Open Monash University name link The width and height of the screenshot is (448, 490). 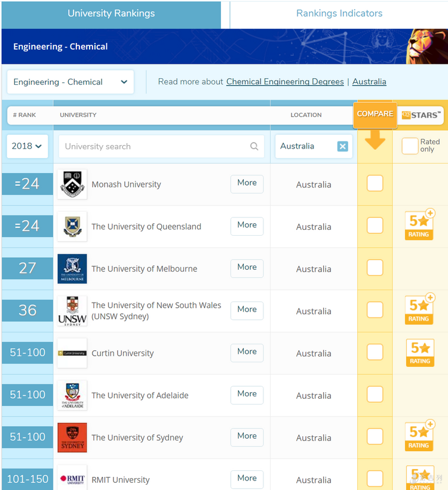pyautogui.click(x=126, y=184)
